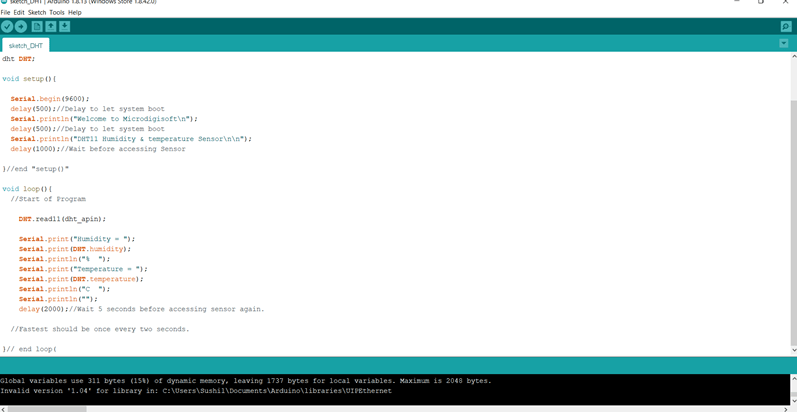Click the 'Invalid version 1.04' console message
Image resolution: width=797 pixels, height=412 pixels.
coord(196,391)
